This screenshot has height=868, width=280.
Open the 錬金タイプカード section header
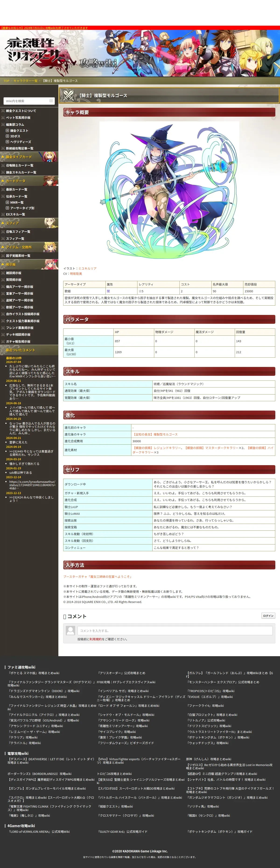click(x=29, y=157)
